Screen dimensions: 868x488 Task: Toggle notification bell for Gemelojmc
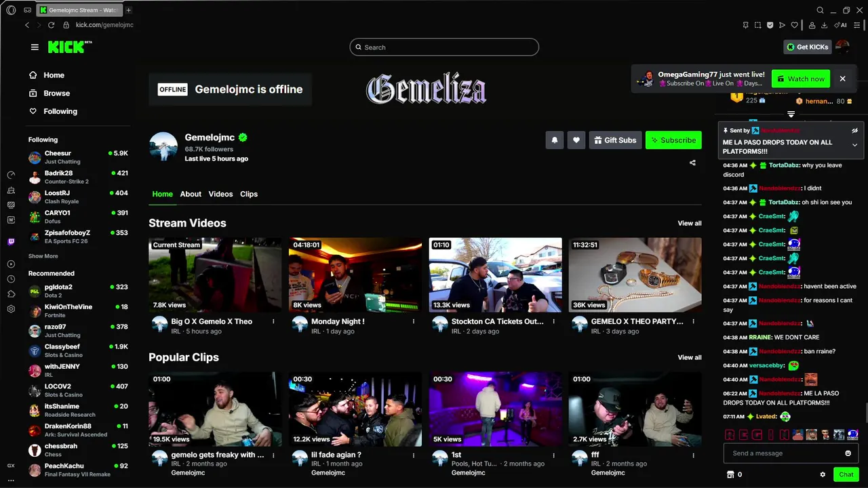tap(555, 140)
